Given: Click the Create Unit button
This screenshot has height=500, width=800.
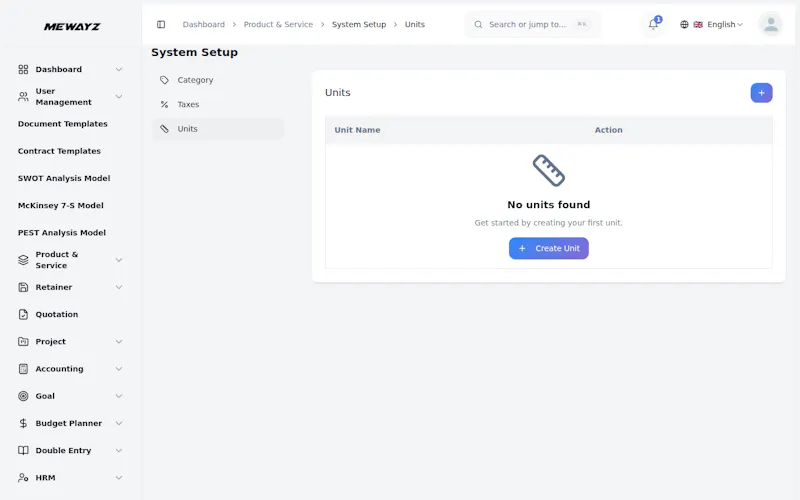Looking at the screenshot, I should click(548, 248).
